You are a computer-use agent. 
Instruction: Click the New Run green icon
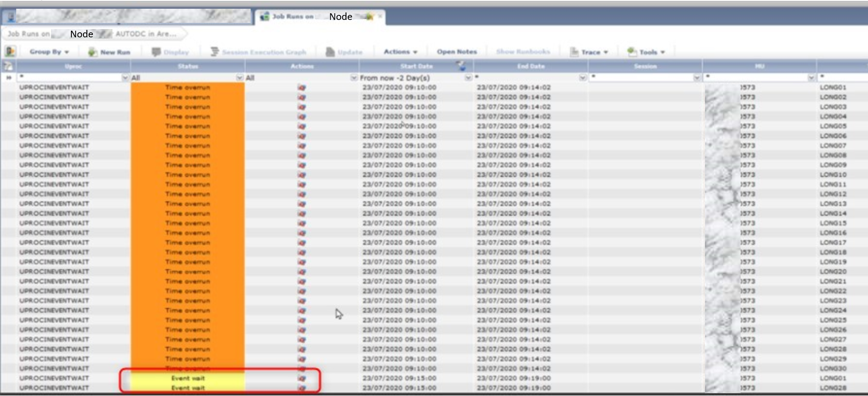tap(93, 52)
